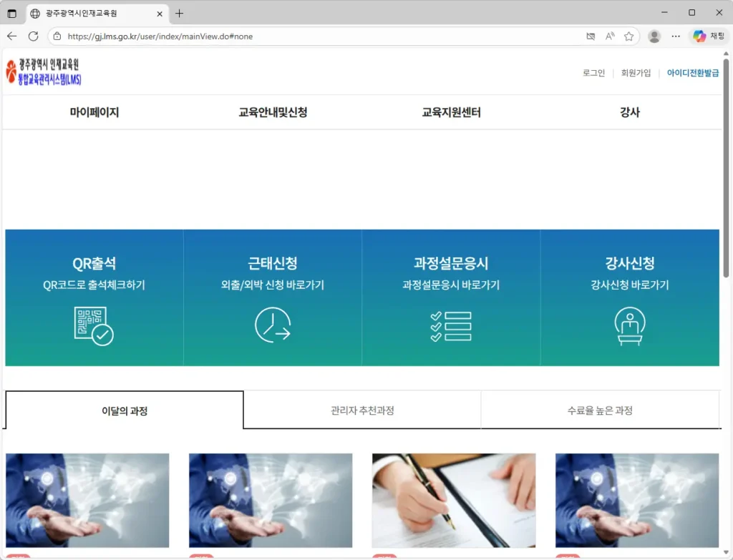Click the 로그인 link
Image resolution: width=733 pixels, height=560 pixels.
tap(593, 72)
